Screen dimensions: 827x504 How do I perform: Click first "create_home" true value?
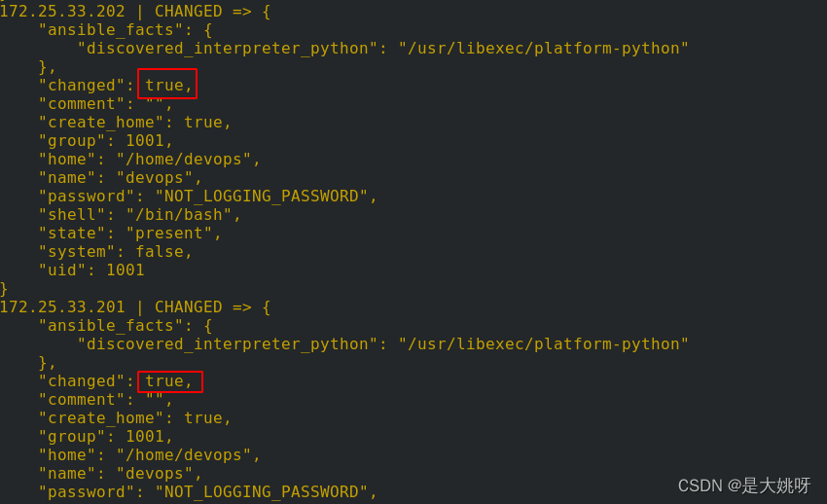click(203, 123)
